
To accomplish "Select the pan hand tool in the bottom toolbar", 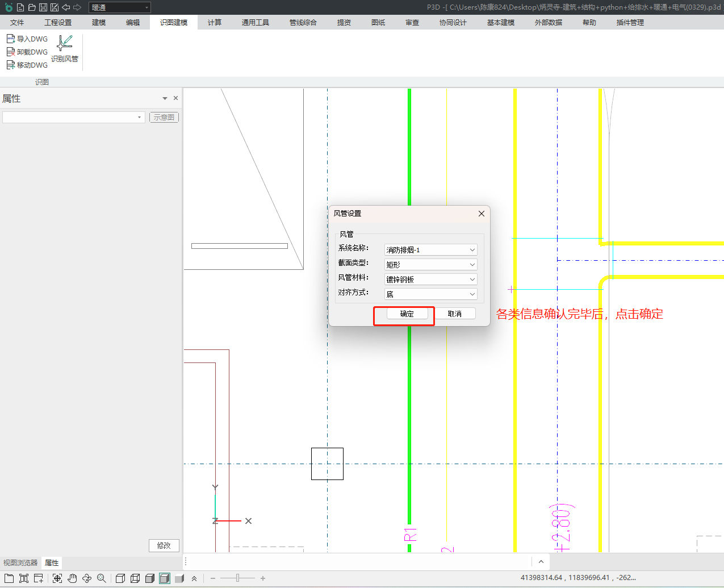I will coord(72,578).
